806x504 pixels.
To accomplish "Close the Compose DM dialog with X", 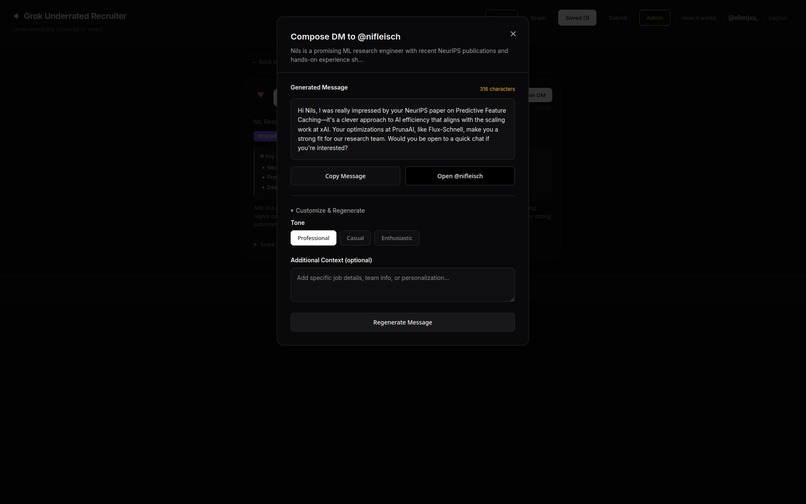I will [x=512, y=34].
